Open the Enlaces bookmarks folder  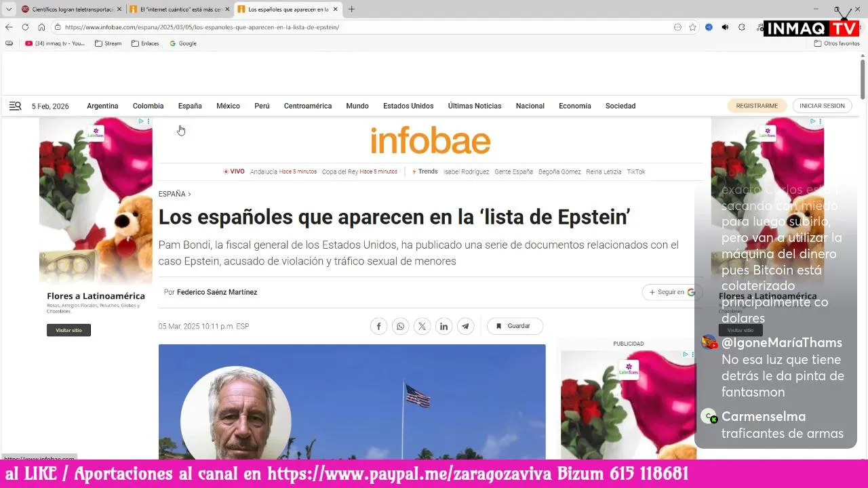coord(145,43)
